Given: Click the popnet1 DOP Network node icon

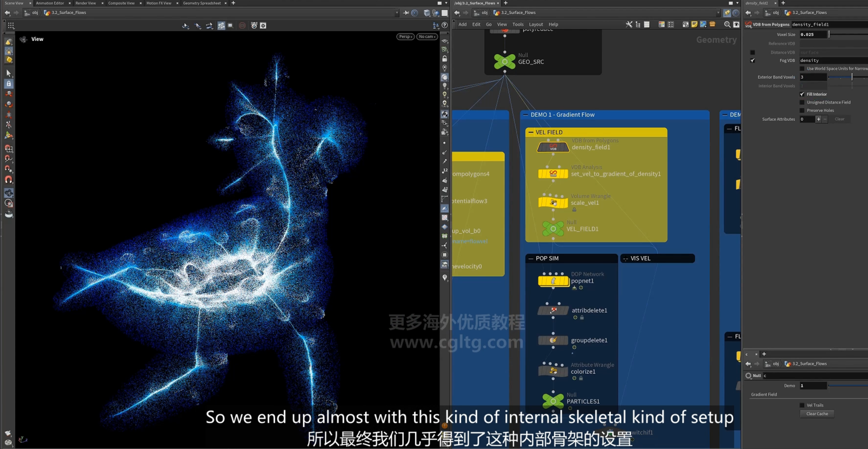Looking at the screenshot, I should [553, 281].
